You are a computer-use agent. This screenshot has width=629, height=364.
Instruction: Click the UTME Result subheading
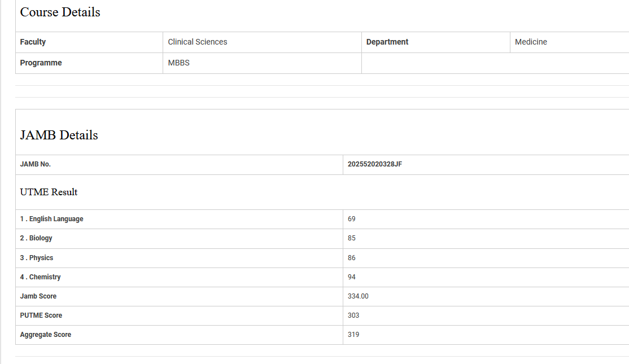[49, 192]
